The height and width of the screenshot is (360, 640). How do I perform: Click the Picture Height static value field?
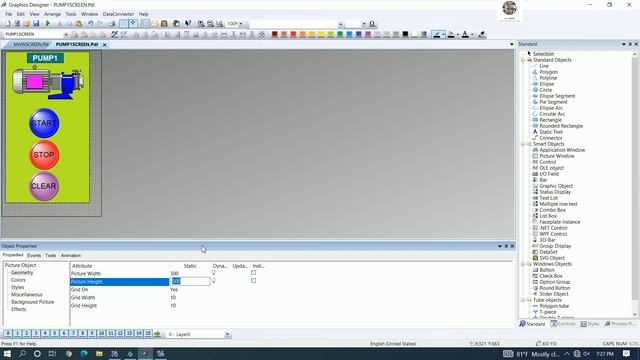pos(190,281)
